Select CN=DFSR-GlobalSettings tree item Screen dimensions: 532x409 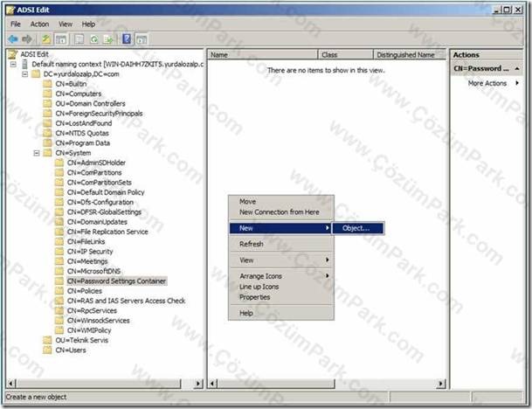(104, 211)
